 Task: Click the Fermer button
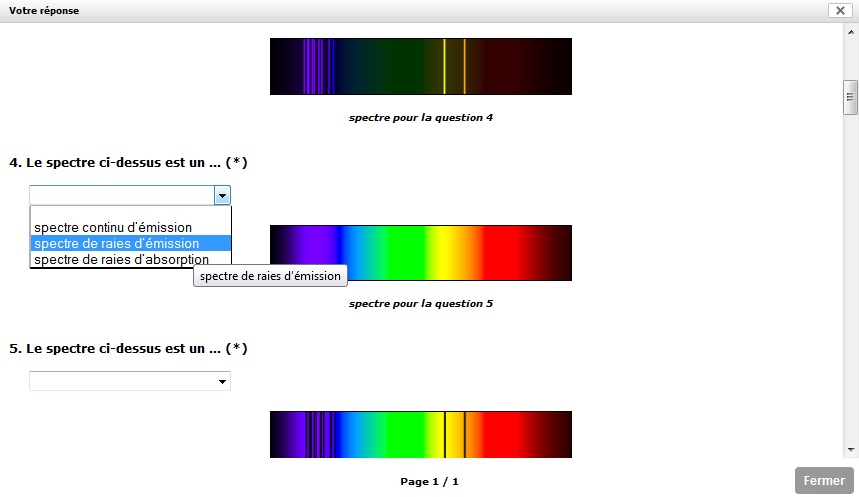824,480
